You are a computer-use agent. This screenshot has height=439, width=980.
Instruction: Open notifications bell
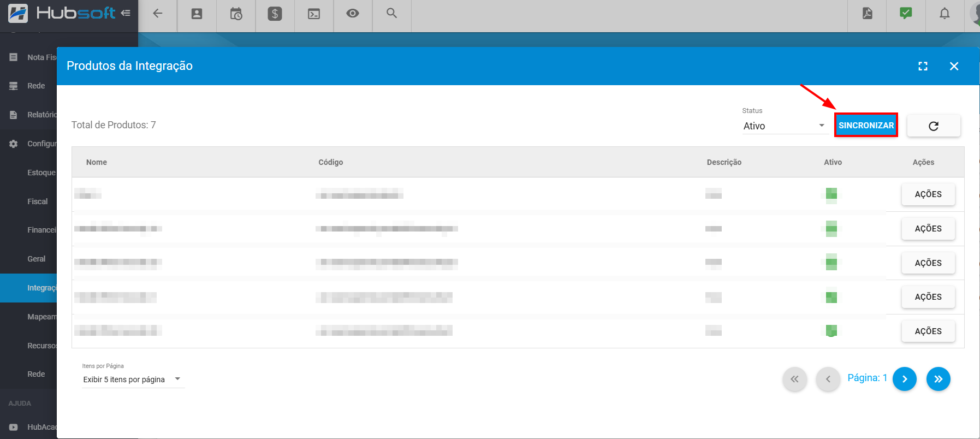(x=945, y=14)
